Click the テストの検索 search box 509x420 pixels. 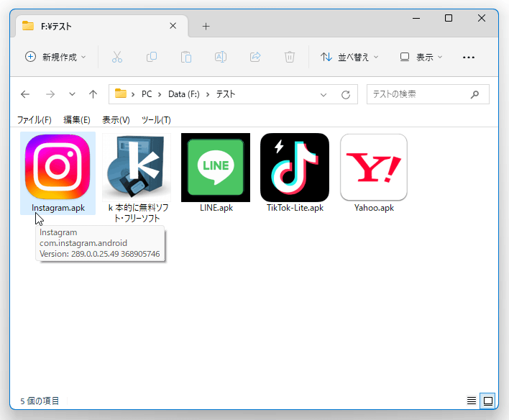428,94
